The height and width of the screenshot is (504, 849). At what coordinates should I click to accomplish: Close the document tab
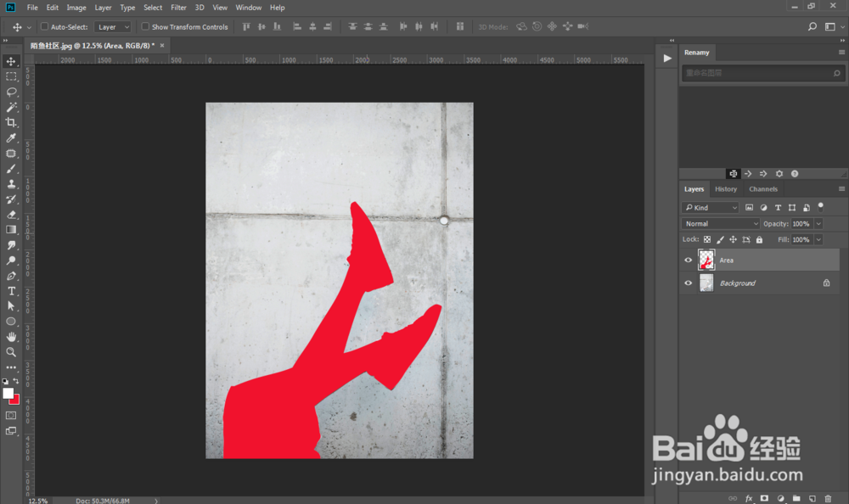[x=162, y=46]
